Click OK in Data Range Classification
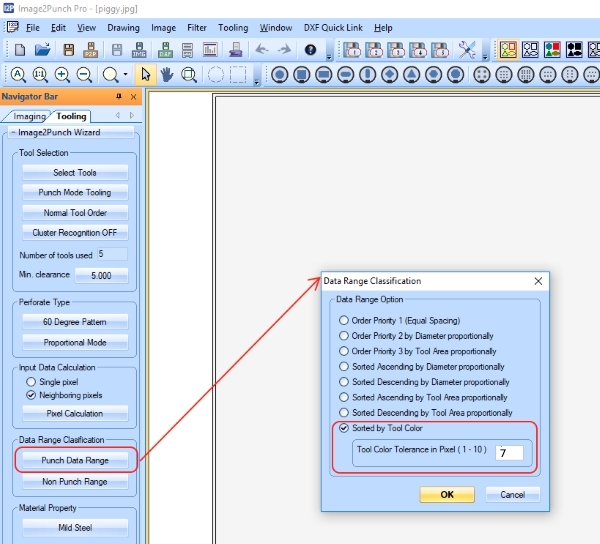The image size is (600, 544). click(447, 494)
